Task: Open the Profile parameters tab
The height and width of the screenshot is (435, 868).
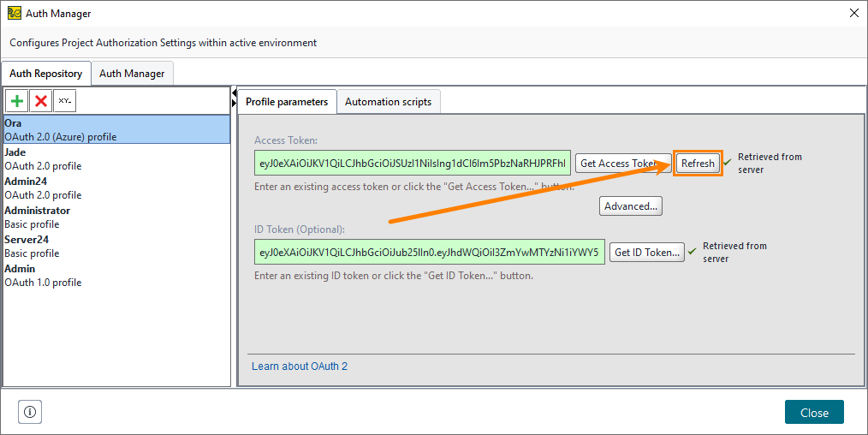Action: point(287,102)
